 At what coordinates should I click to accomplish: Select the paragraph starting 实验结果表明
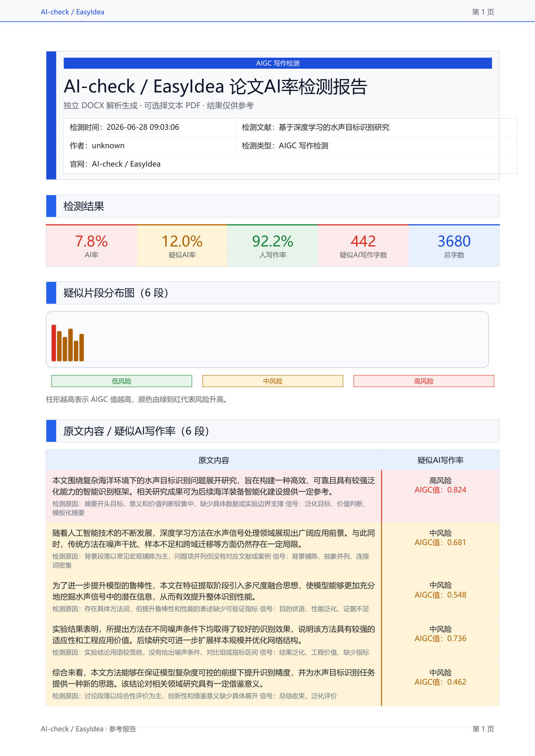[214, 635]
